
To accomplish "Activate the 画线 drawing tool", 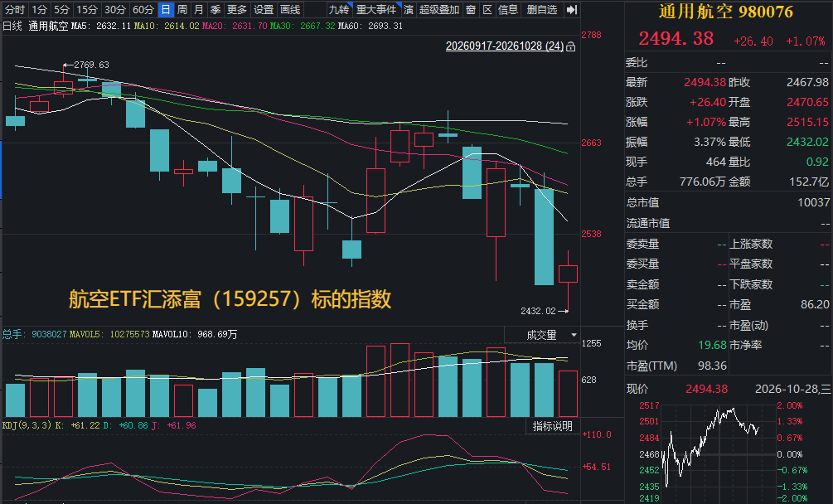I will point(290,10).
